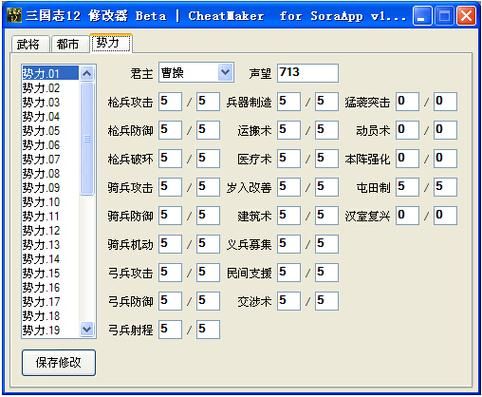
Task: Select 势力.13 in the list
Action: point(50,245)
